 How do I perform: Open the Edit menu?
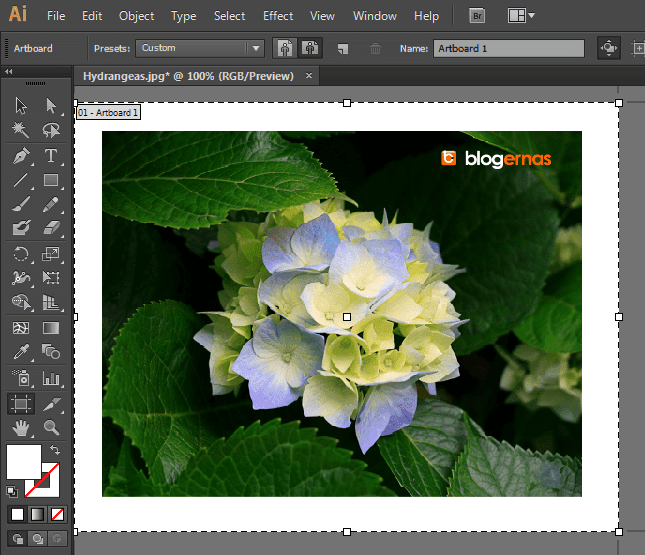pyautogui.click(x=92, y=16)
